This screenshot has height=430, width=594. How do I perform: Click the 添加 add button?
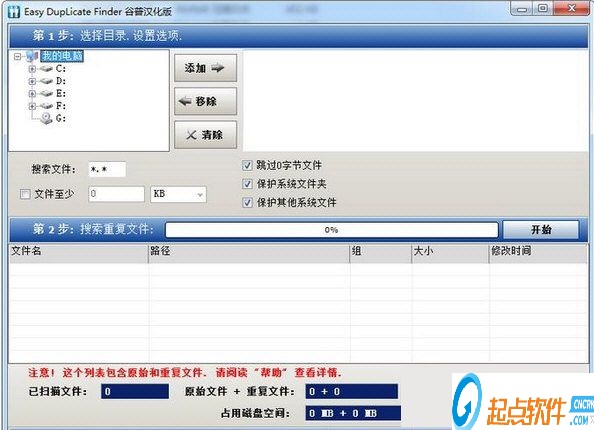(x=205, y=68)
